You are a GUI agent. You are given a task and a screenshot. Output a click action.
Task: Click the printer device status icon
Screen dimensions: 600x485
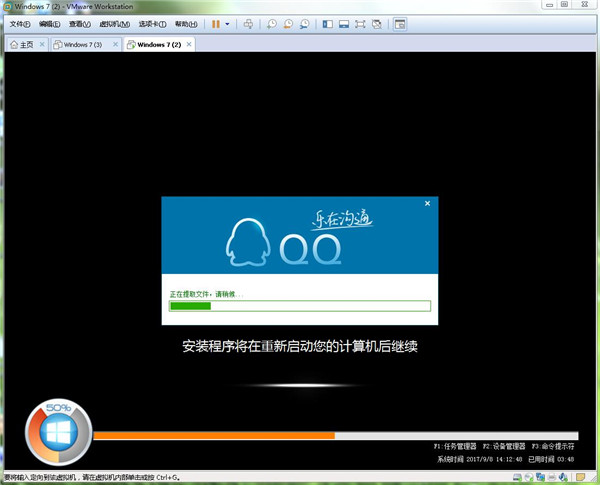tap(551, 477)
